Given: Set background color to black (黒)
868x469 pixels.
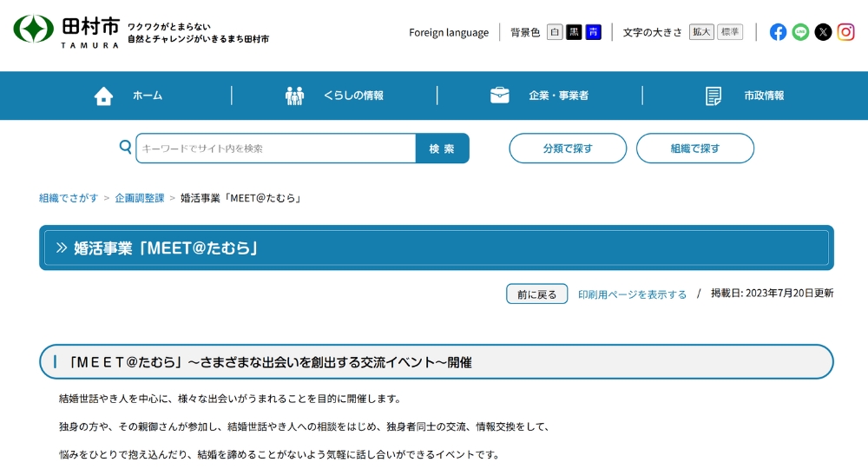Looking at the screenshot, I should tap(574, 32).
